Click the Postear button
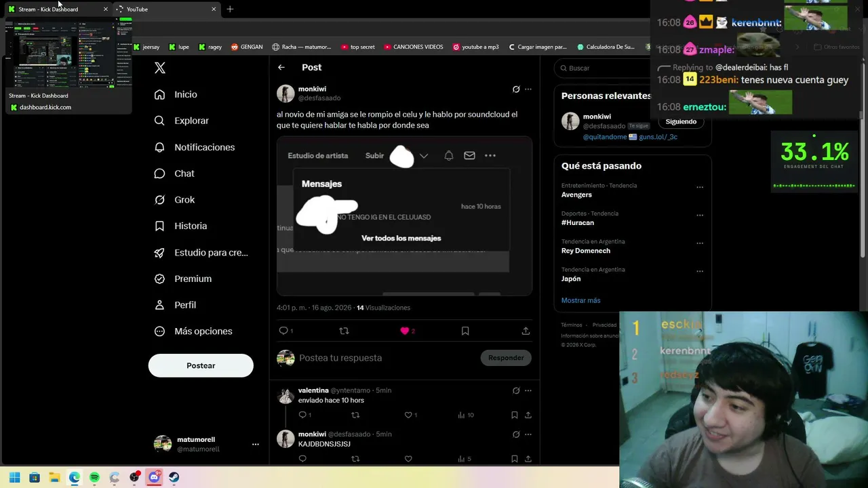Screen dimensions: 868x488 201,365
